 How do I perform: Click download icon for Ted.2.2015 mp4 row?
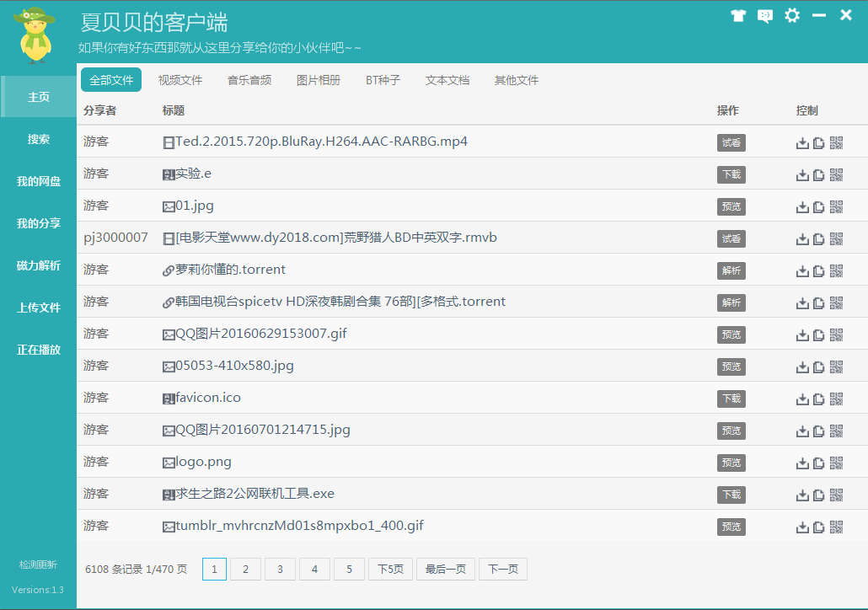pos(802,143)
